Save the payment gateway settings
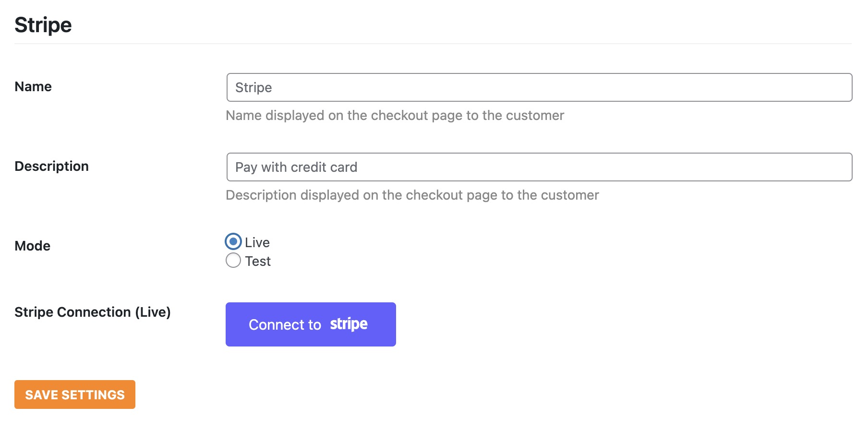The height and width of the screenshot is (430, 868). (x=74, y=394)
